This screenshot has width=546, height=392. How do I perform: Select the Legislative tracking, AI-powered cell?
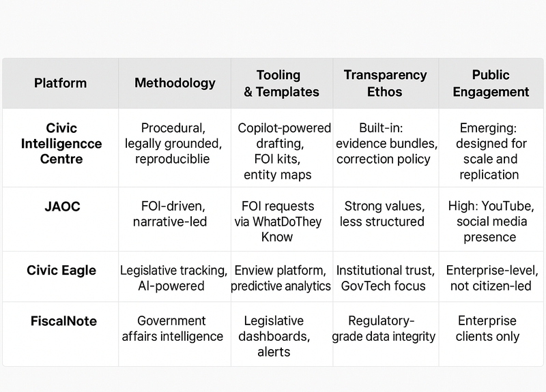[175, 278]
